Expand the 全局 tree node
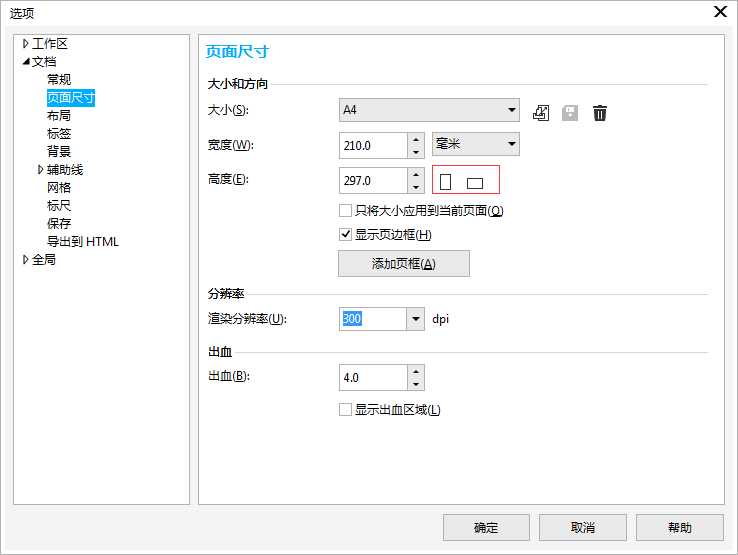This screenshot has width=738, height=555. (26, 260)
